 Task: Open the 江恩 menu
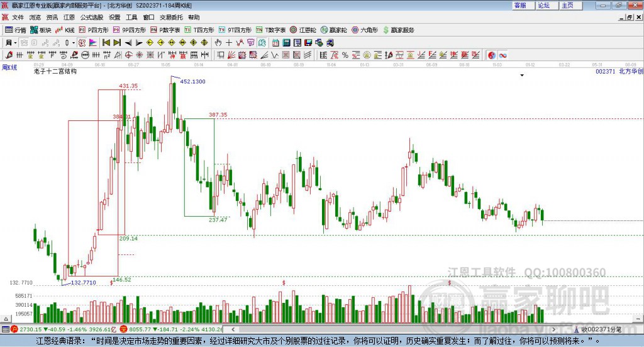(69, 17)
